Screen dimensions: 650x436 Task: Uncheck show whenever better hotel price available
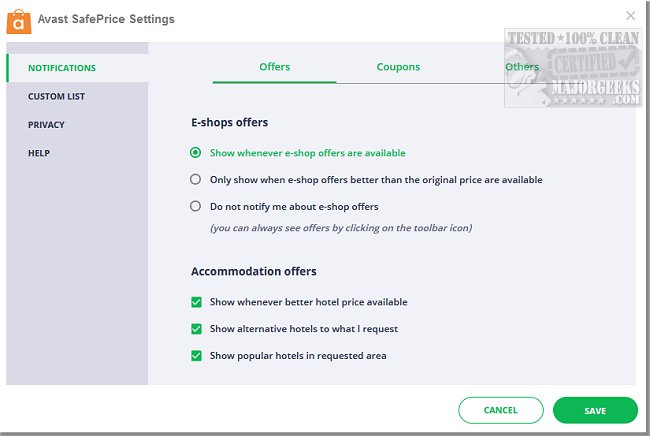click(x=196, y=302)
